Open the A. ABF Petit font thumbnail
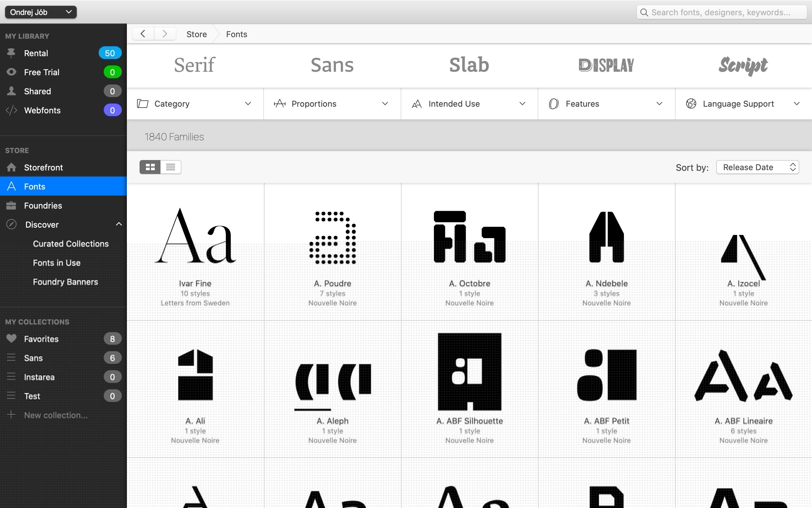 pyautogui.click(x=607, y=375)
